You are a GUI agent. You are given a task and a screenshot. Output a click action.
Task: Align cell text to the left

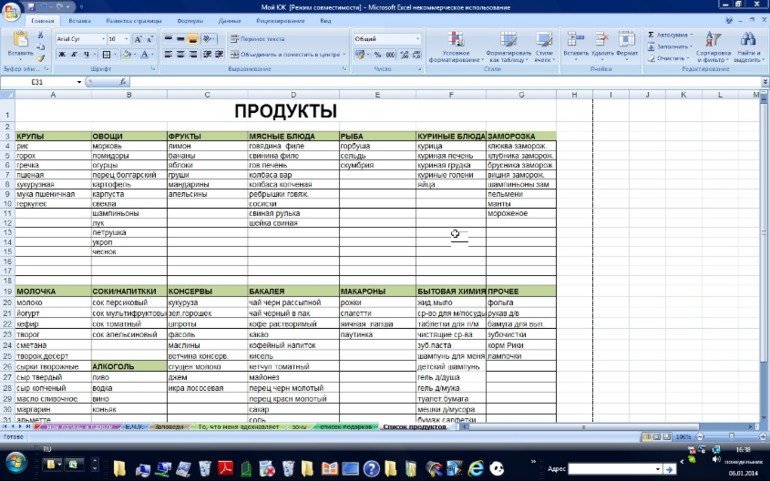168,54
